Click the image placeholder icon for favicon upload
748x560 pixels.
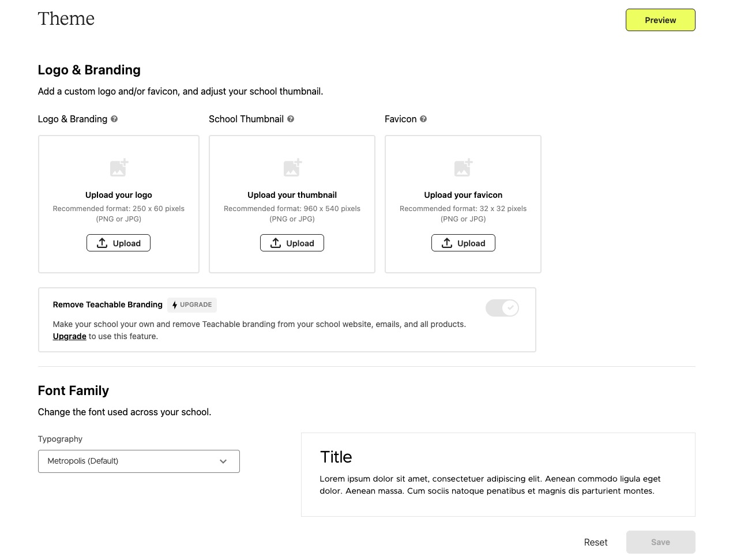(x=463, y=167)
